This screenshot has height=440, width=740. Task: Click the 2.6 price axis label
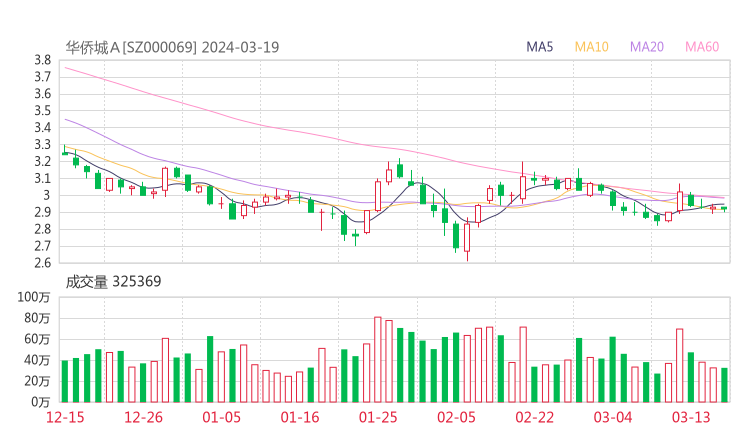(42, 263)
